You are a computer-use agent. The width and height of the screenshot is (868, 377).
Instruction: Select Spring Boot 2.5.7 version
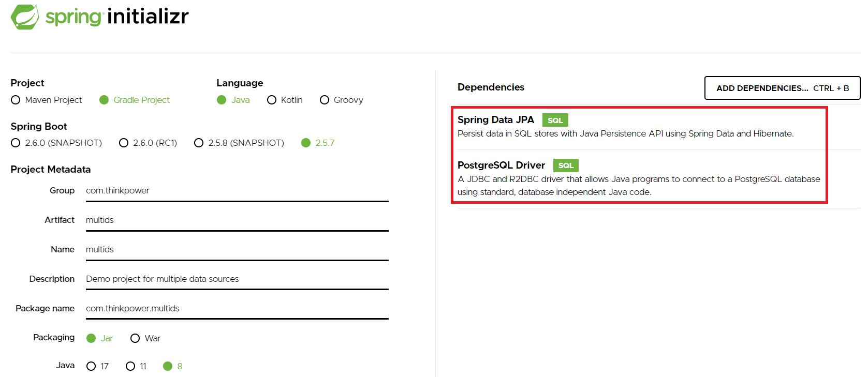(306, 143)
